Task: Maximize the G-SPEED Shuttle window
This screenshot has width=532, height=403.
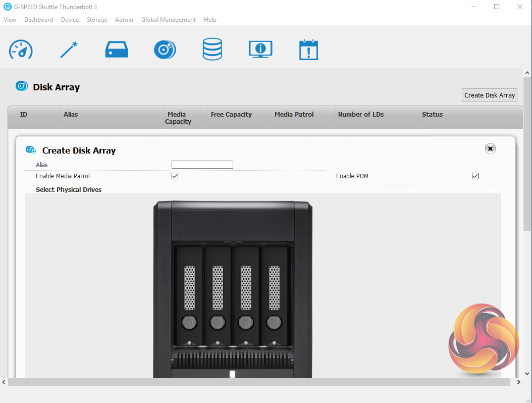Action: [x=497, y=7]
